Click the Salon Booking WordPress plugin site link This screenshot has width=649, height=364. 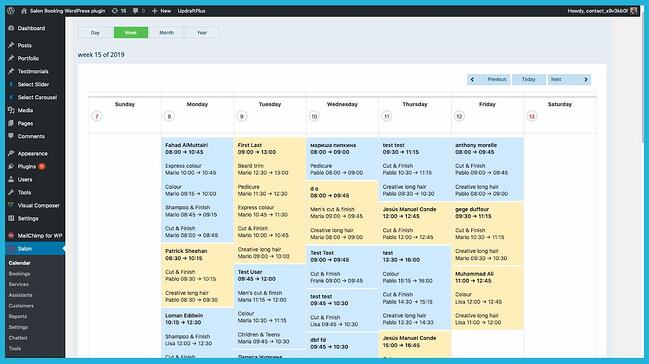(x=67, y=11)
